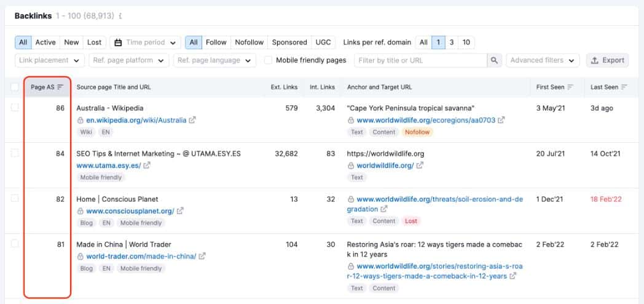Click the search magnifier icon in filter box
644x304 pixels.
point(494,60)
